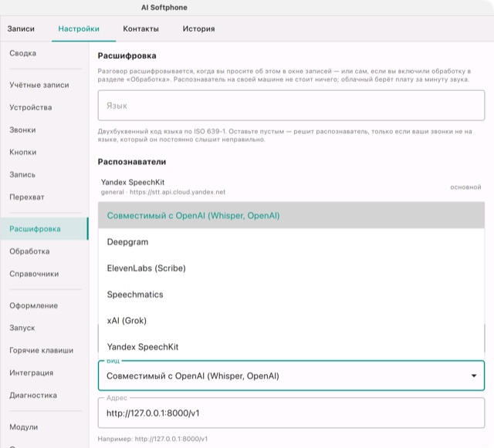Select Горячие клавиши in the sidebar

(x=45, y=350)
